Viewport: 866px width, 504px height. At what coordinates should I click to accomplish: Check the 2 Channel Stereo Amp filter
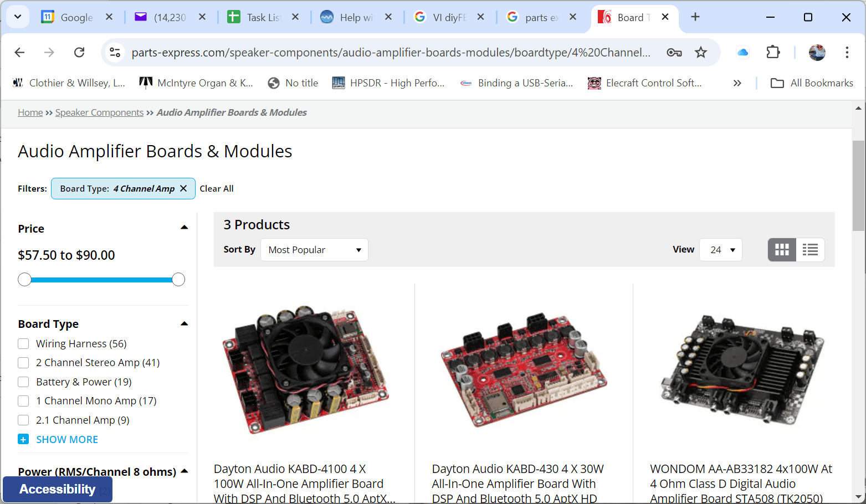pyautogui.click(x=23, y=362)
